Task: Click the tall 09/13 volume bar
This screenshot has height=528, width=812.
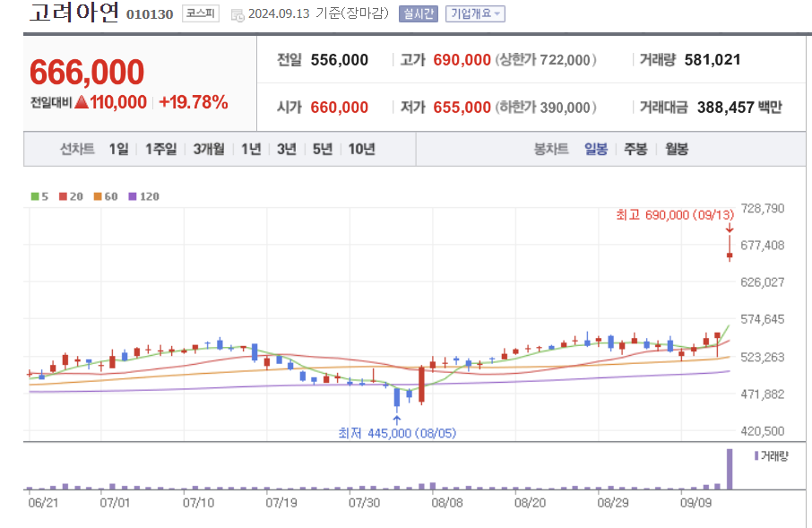Action: pos(730,469)
